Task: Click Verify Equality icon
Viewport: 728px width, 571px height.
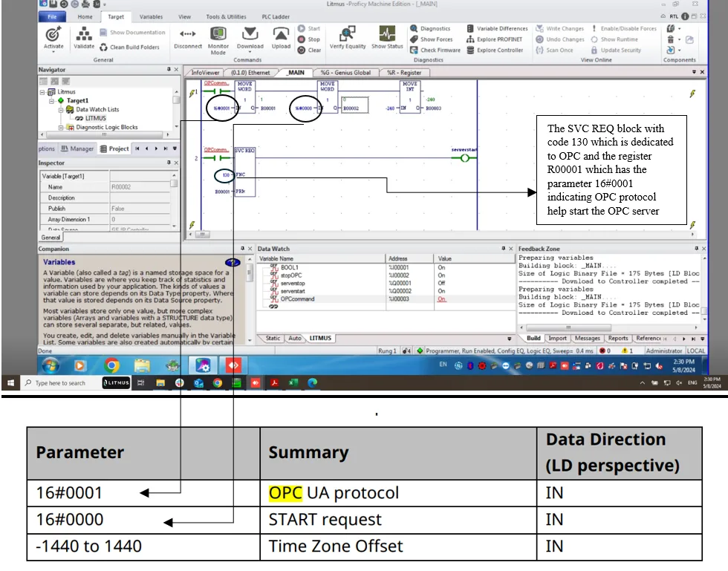Action: pyautogui.click(x=348, y=38)
